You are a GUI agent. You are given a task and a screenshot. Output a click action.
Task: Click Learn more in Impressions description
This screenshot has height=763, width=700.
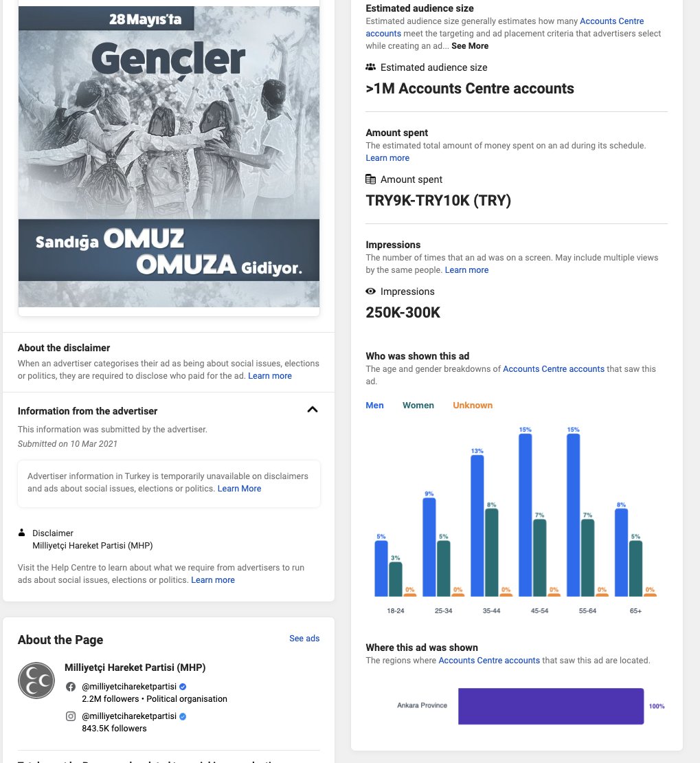pos(466,269)
